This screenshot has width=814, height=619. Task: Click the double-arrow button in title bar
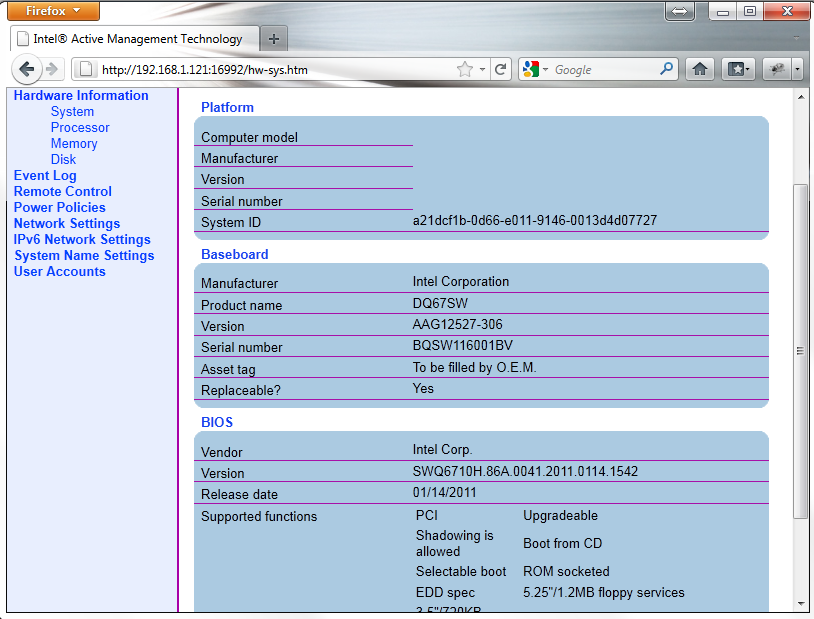pos(680,11)
